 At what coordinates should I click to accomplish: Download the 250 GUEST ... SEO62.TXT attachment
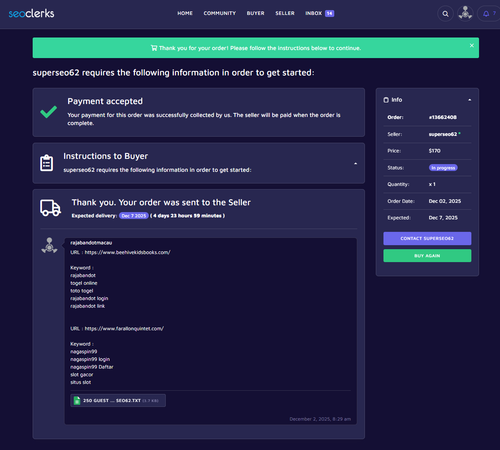[118, 400]
